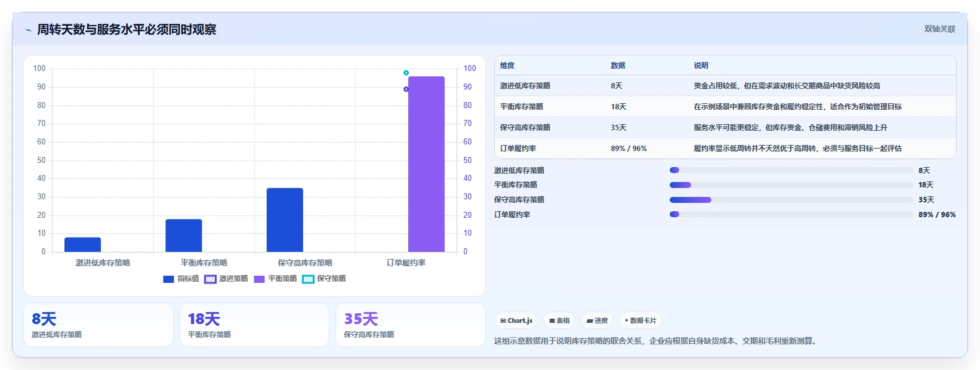Click the description starting 履约率显示低周转
This screenshot has width=980, height=370.
pyautogui.click(x=797, y=149)
